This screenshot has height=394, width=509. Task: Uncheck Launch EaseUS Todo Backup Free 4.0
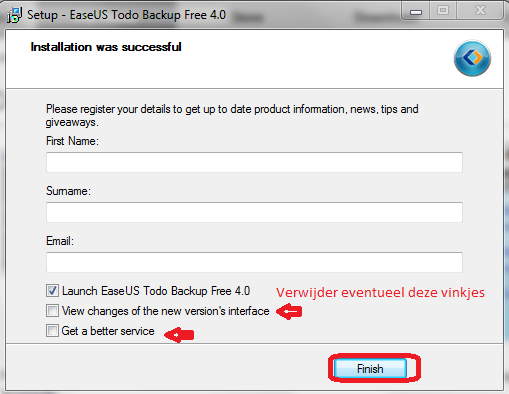[x=52, y=291]
